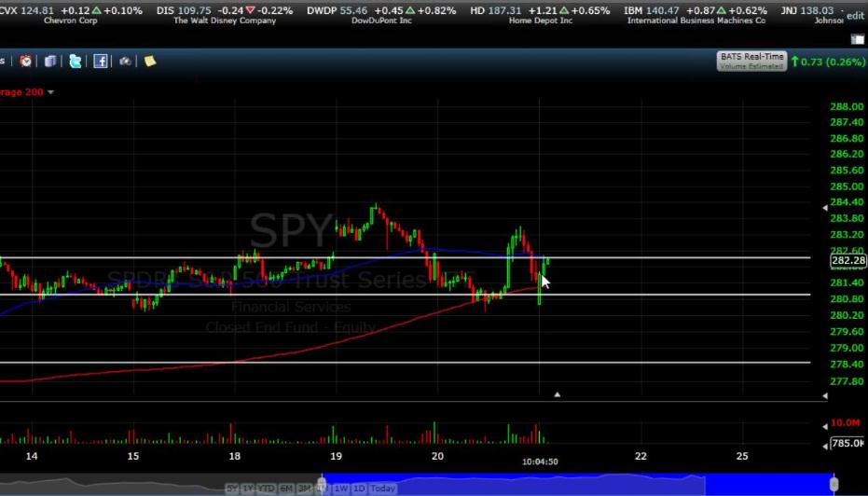Select the 3M time range button
The image size is (868, 496).
coord(304,489)
